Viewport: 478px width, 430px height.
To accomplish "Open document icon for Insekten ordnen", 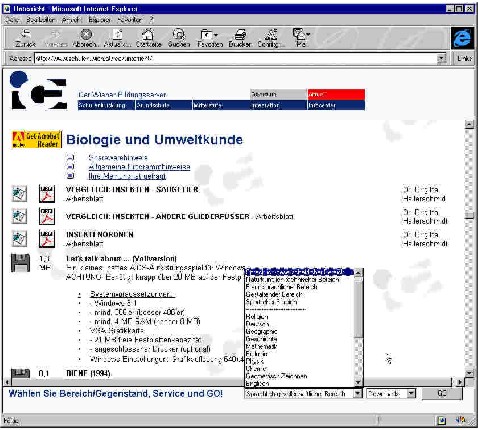I will click(x=19, y=239).
